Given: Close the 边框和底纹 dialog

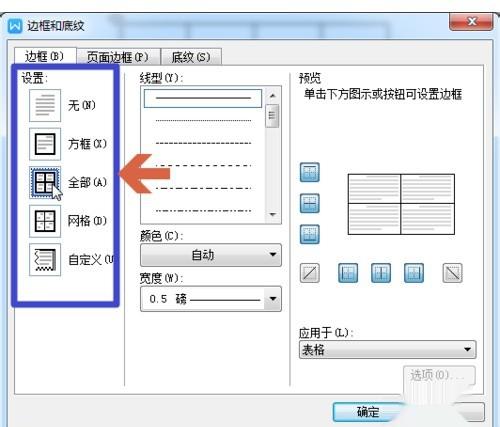Looking at the screenshot, I should (471, 22).
